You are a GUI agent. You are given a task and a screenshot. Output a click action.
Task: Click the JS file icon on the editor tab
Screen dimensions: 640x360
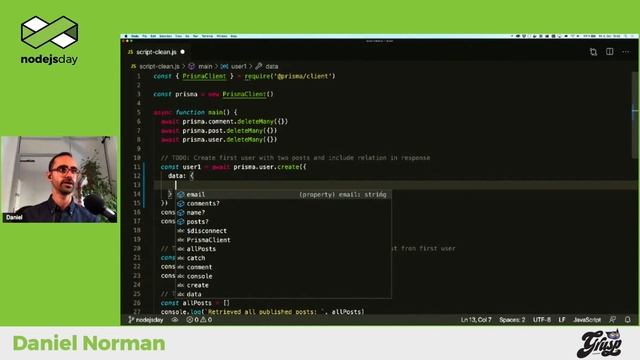130,52
